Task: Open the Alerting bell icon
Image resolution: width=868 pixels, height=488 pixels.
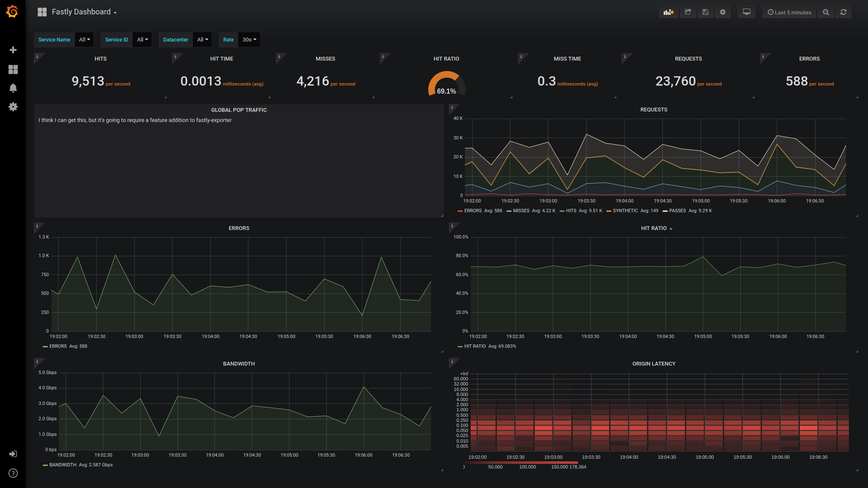Action: pyautogui.click(x=13, y=88)
